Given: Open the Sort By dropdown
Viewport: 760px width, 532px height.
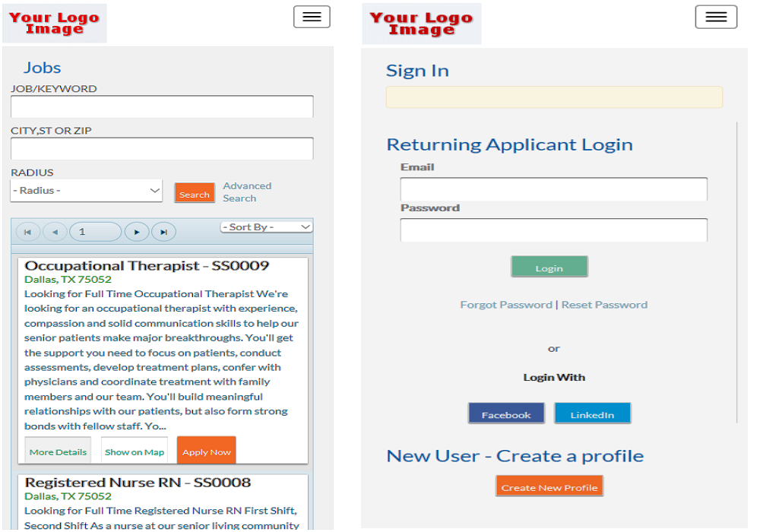Looking at the screenshot, I should [266, 226].
